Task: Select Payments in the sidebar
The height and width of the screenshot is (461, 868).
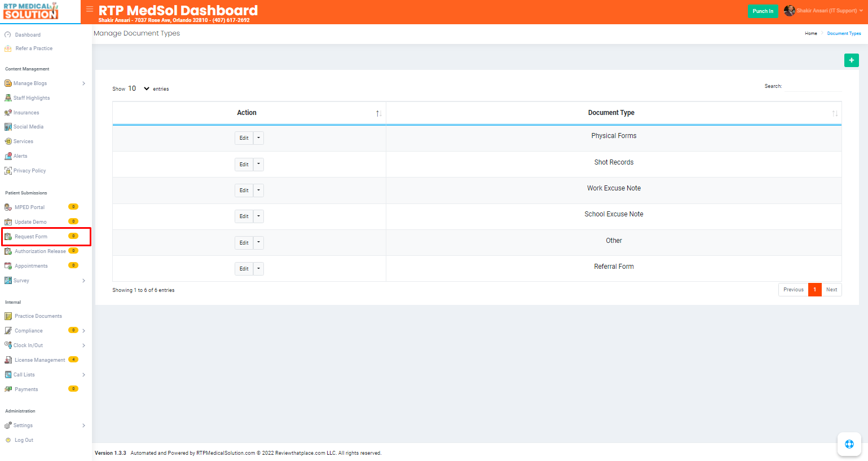Action: pos(27,389)
